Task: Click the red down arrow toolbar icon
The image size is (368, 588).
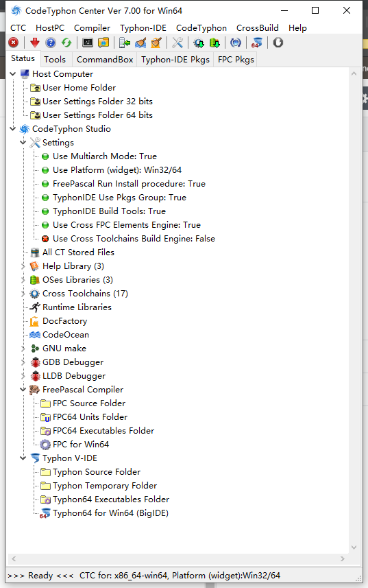Action: [x=35, y=43]
